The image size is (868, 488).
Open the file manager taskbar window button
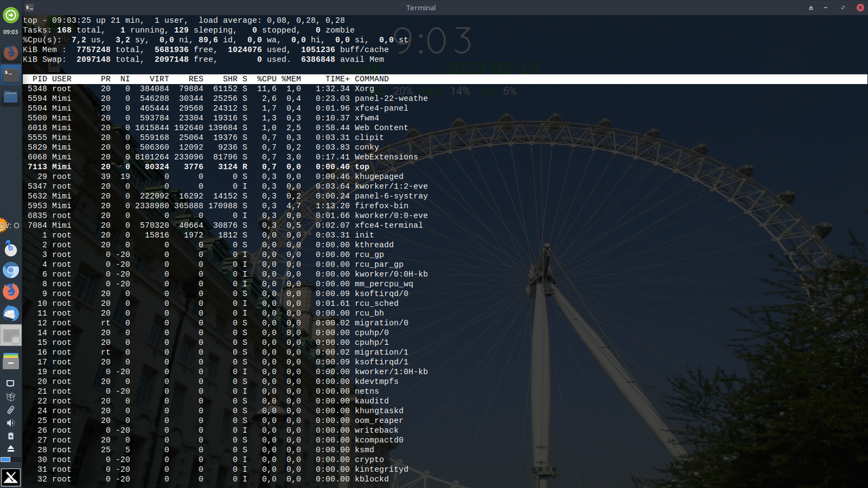pos(10,97)
